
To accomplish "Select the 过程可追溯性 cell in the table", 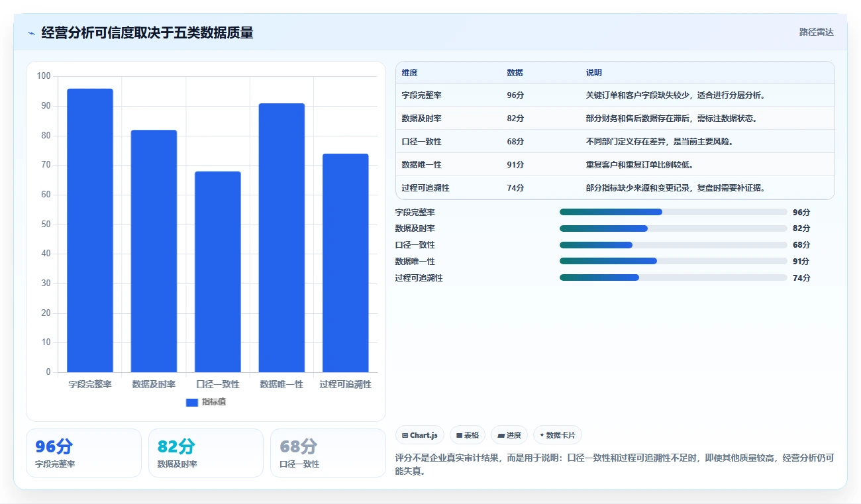I will point(425,188).
